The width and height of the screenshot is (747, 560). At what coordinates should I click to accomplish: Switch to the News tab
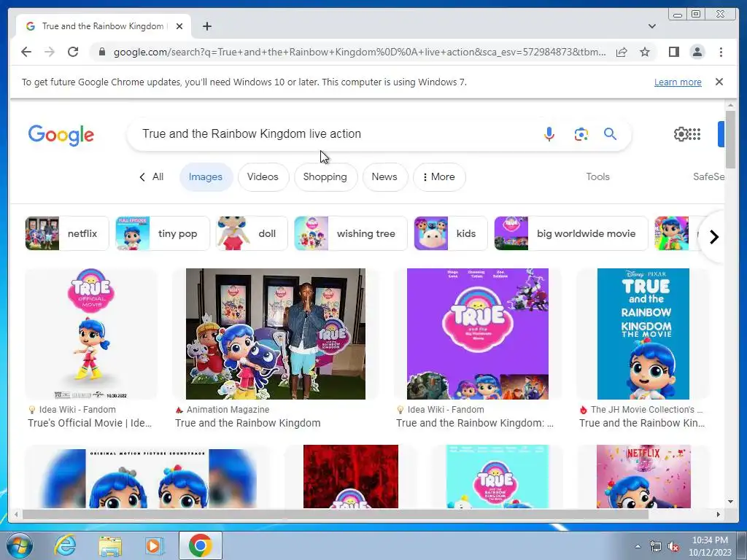[384, 176]
